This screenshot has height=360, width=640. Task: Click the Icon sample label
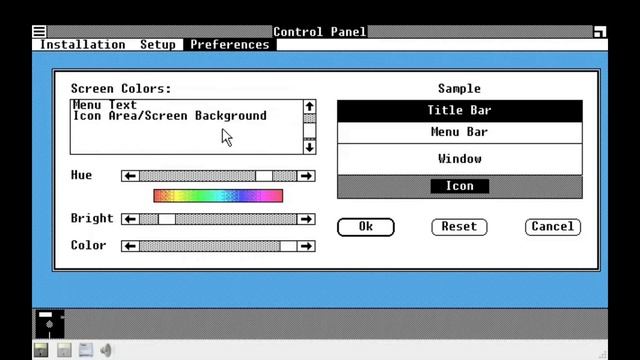460,186
